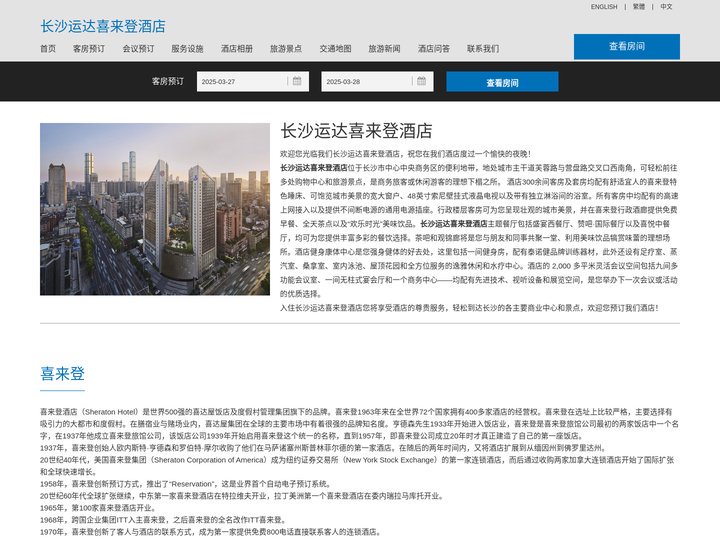The width and height of the screenshot is (720, 540).
Task: View the hotel aerial cityscape photo
Action: (x=155, y=209)
